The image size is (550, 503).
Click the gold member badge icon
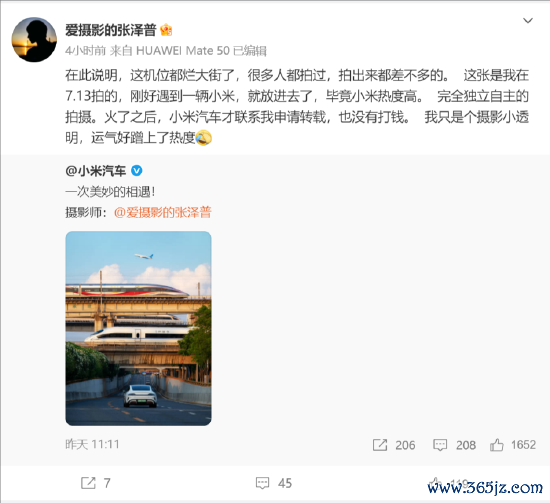click(x=166, y=30)
